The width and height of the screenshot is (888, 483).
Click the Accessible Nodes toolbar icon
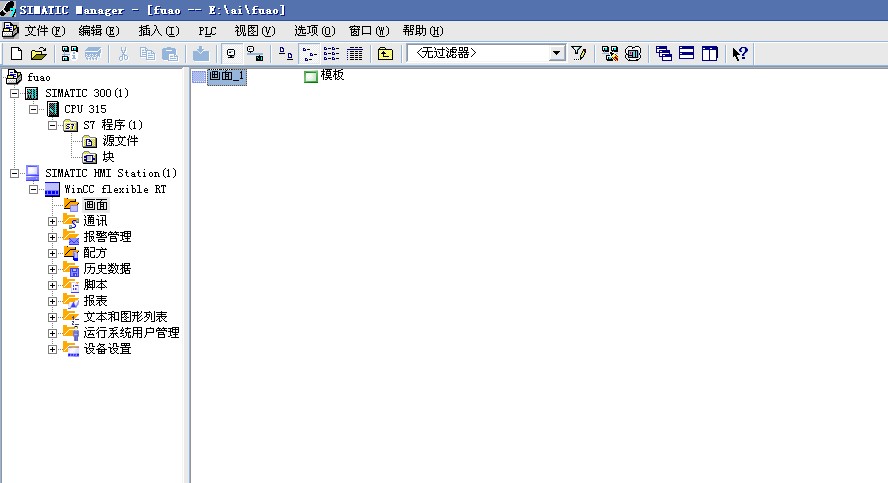point(69,53)
